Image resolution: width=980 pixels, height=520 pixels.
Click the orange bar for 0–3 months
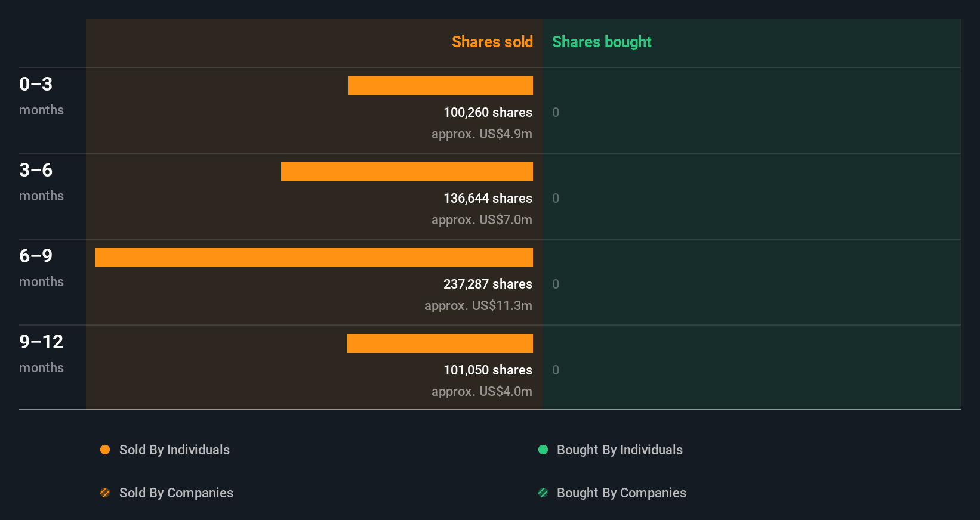(440, 86)
